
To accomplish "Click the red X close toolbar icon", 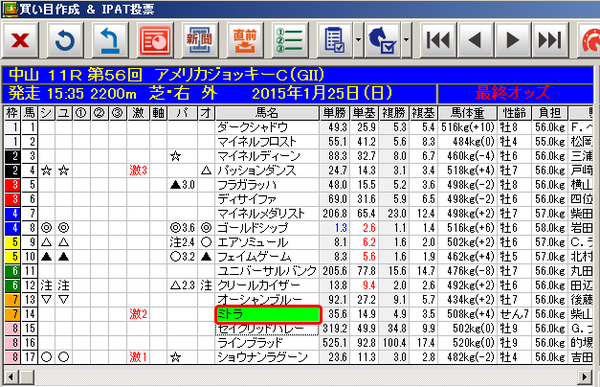I will tap(20, 40).
